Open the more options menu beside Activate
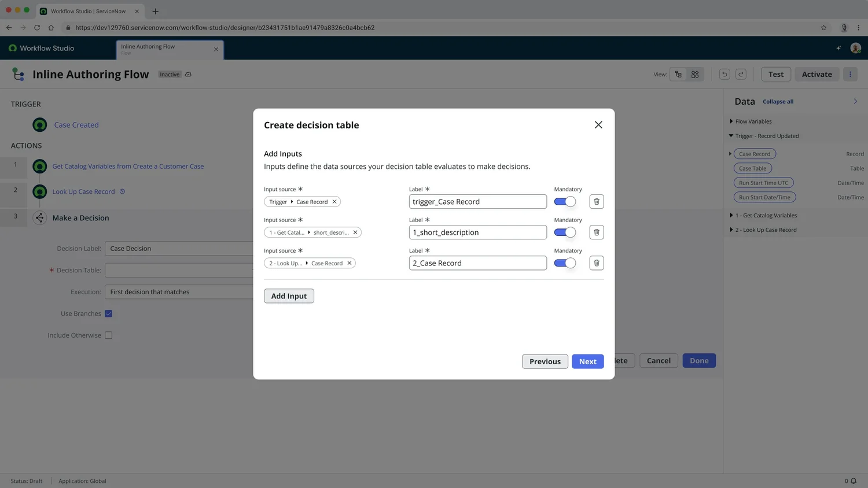The image size is (868, 488). [x=850, y=75]
